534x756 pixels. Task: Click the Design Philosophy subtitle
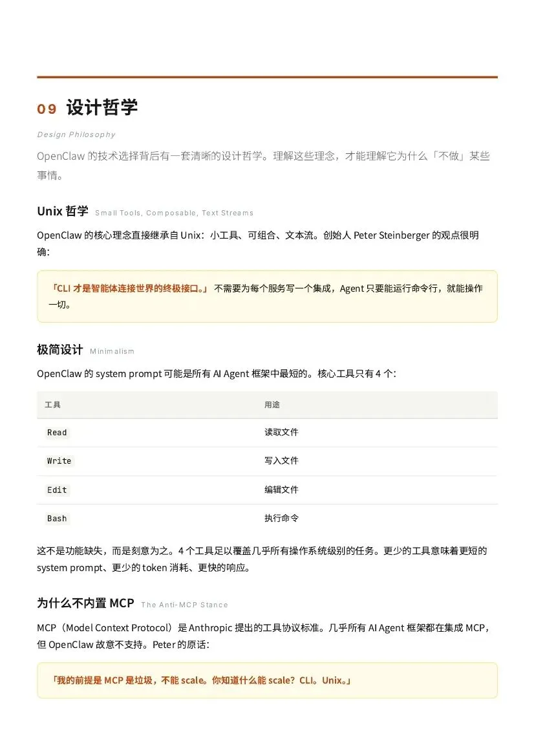(76, 135)
